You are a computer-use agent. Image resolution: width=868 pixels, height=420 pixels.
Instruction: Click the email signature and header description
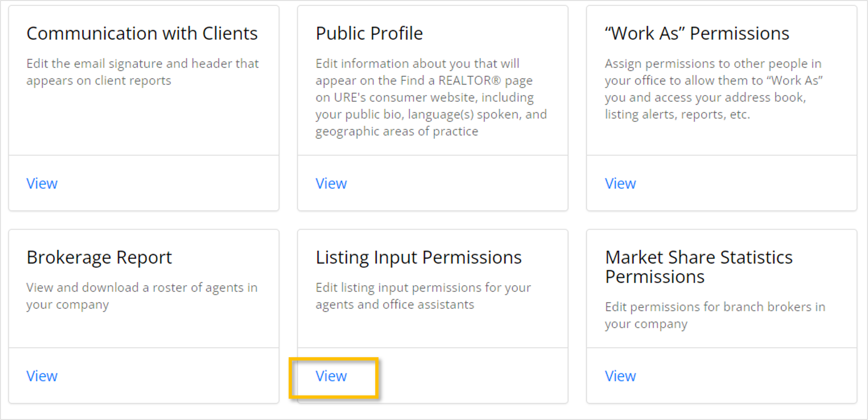click(x=142, y=72)
